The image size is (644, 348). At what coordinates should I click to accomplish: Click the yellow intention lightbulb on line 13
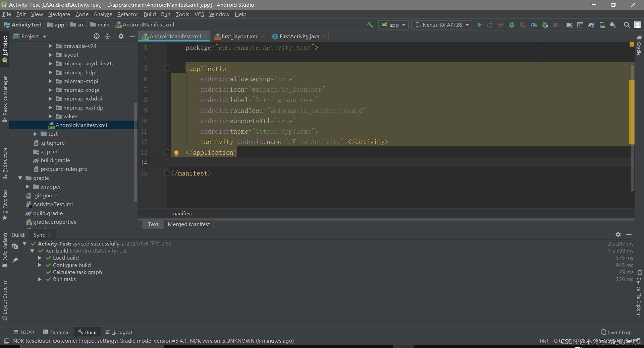coord(176,153)
